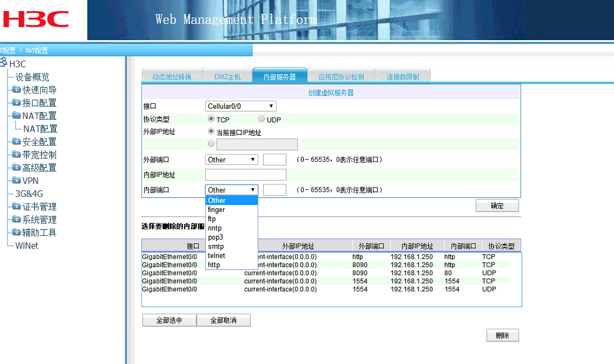The width and height of the screenshot is (614, 364).
Task: Choose finger in the port list
Action: coord(231,210)
